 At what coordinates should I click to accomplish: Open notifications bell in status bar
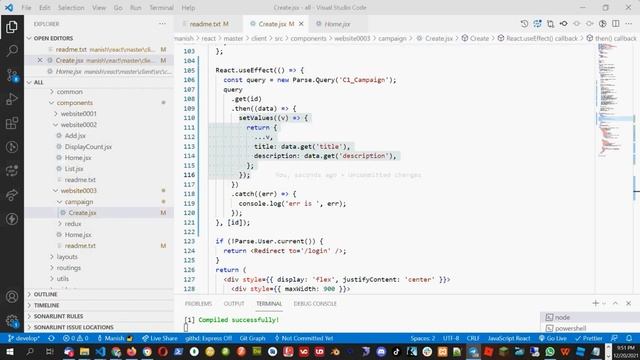(x=629, y=338)
